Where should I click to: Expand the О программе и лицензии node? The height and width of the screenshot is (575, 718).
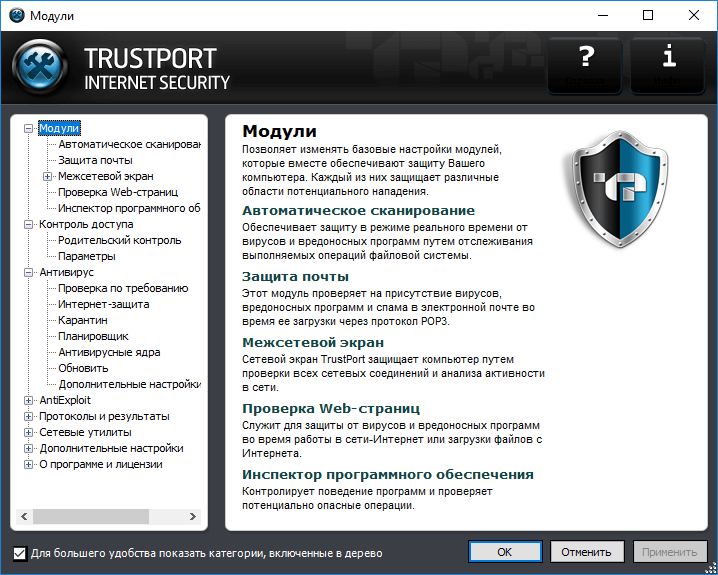pos(28,465)
